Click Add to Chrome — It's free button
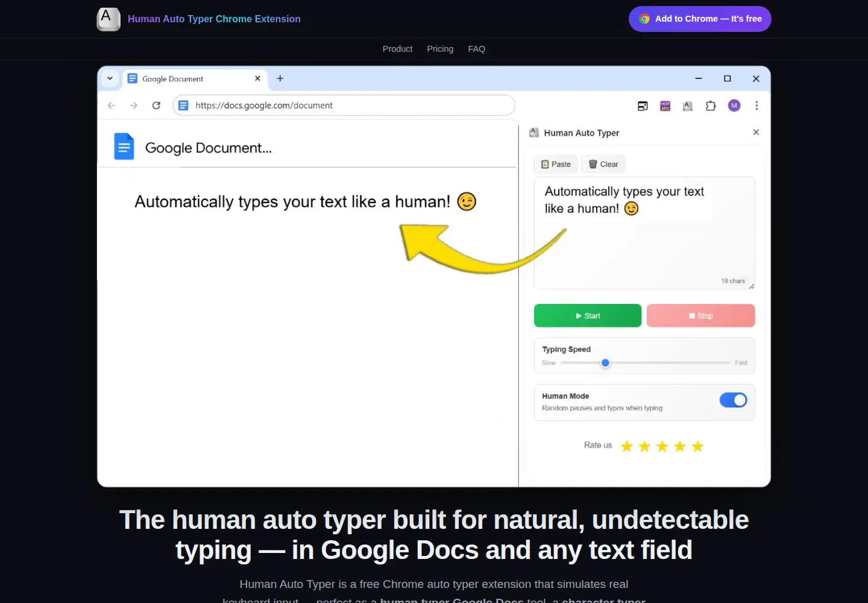The image size is (868, 603). click(x=700, y=19)
